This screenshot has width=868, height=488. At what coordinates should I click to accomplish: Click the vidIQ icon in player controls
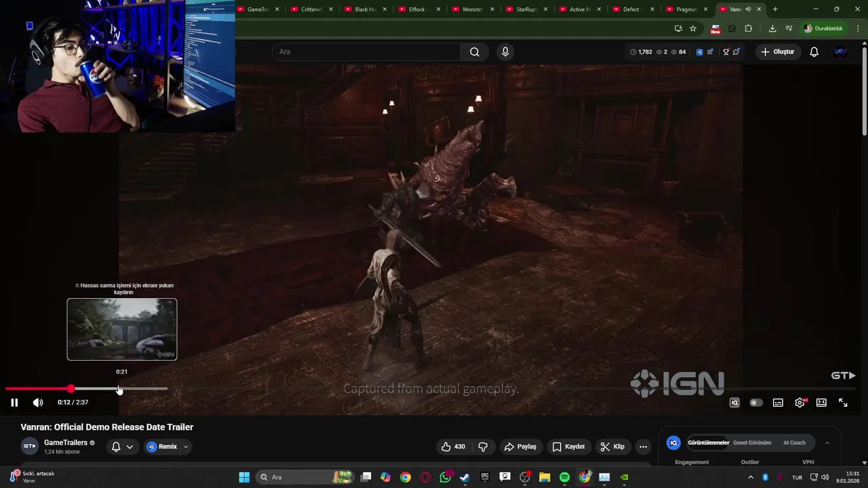(734, 403)
